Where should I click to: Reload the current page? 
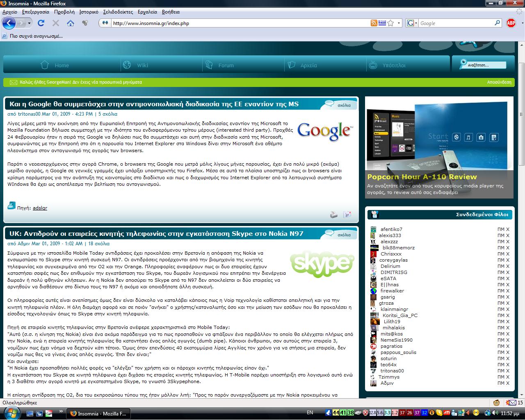pos(41,23)
